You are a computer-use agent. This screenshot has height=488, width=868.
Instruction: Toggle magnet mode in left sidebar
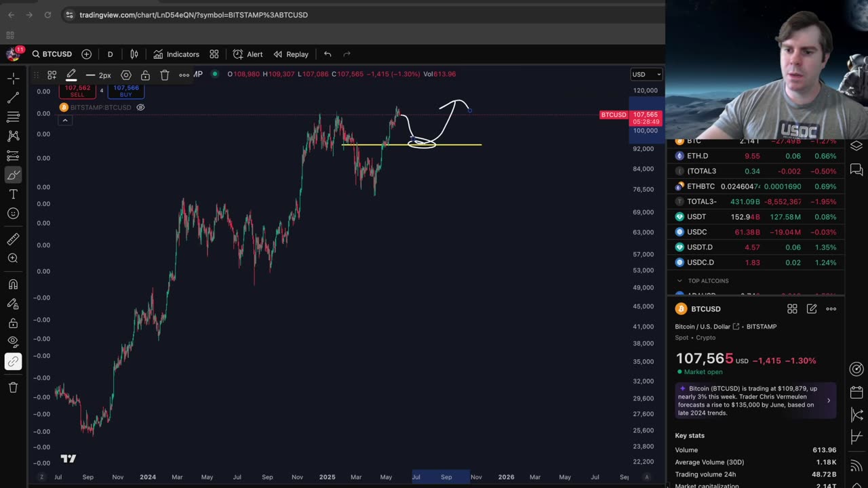point(13,285)
